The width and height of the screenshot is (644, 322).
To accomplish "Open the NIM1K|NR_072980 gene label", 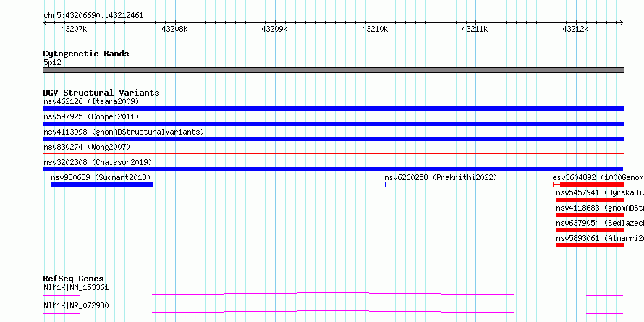I will (x=76, y=305).
